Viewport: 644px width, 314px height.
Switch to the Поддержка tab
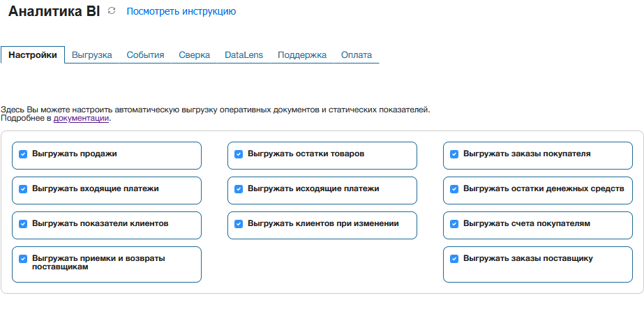point(302,55)
